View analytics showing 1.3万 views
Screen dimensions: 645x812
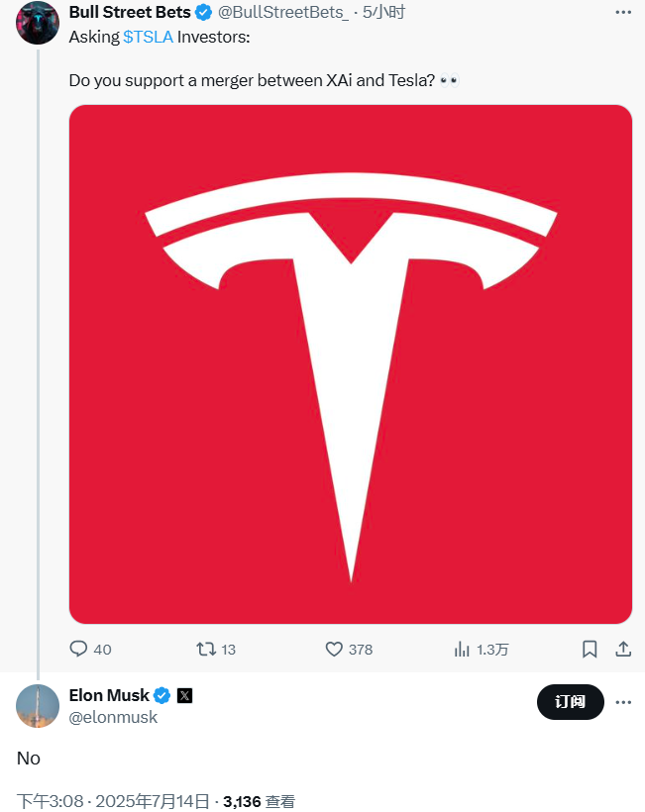coord(481,649)
